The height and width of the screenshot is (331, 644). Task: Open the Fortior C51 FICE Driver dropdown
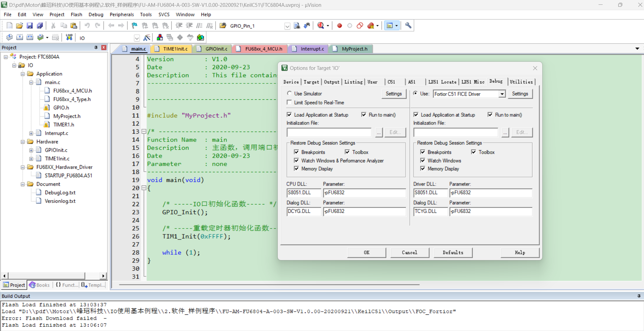coord(502,94)
